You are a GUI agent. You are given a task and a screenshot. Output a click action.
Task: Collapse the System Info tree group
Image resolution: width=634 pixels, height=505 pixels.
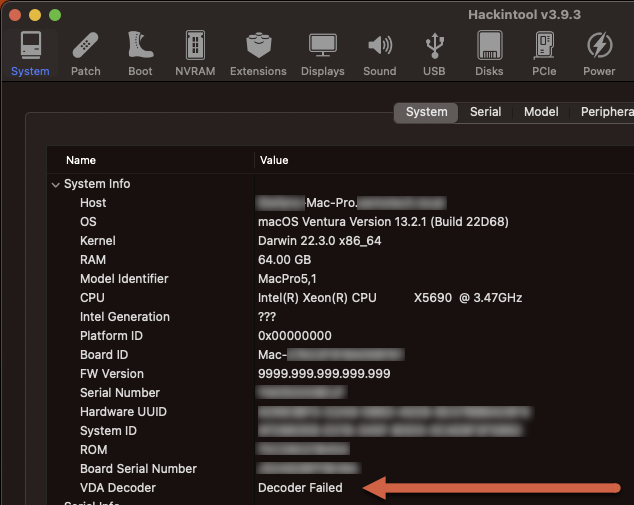point(55,185)
